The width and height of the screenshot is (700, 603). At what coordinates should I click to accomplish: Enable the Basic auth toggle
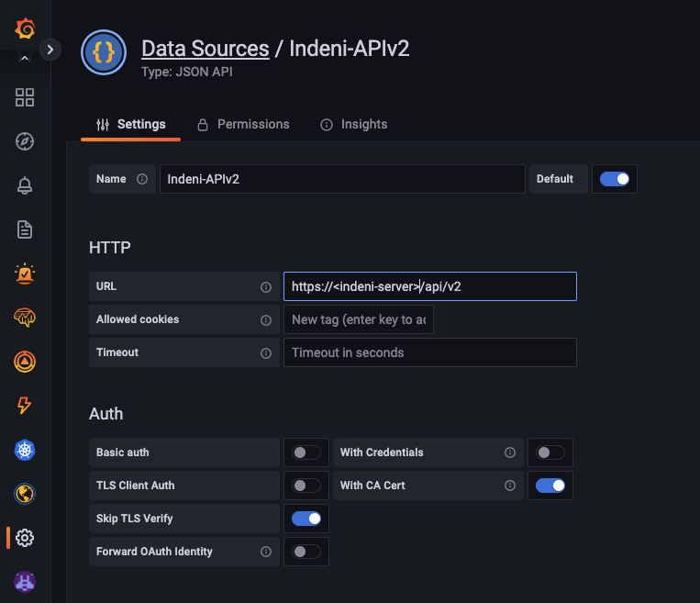[306, 452]
